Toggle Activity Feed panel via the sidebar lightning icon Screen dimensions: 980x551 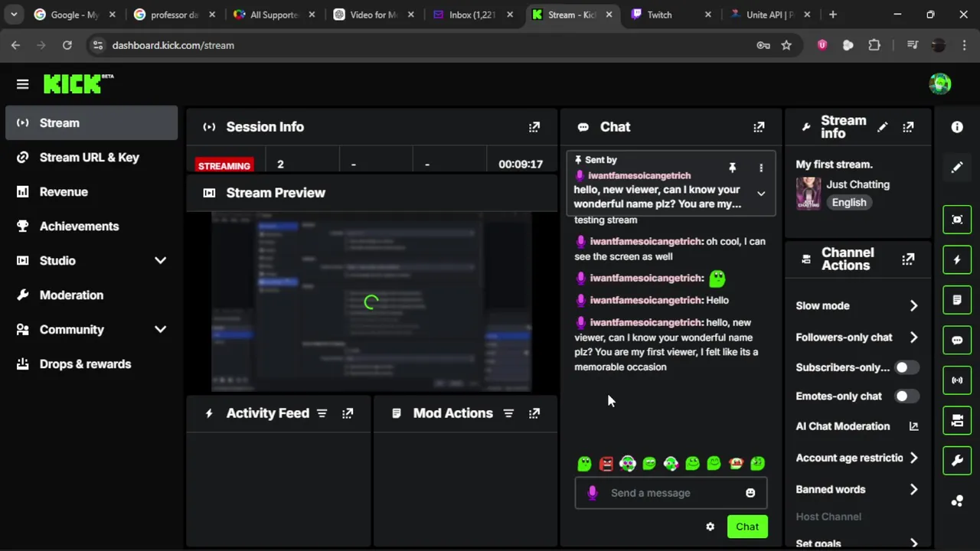[957, 260]
